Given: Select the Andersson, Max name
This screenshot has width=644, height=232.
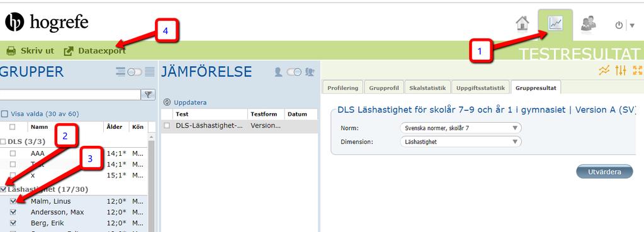Looking at the screenshot, I should tap(57, 213).
